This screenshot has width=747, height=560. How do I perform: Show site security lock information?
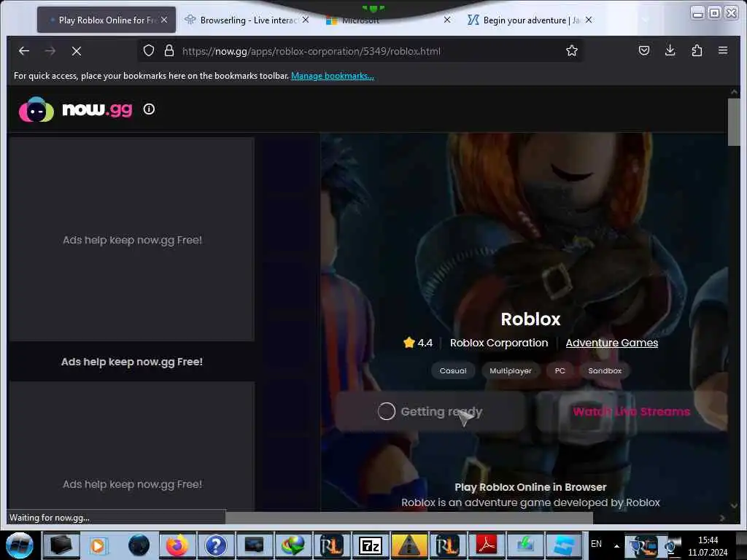coord(169,50)
